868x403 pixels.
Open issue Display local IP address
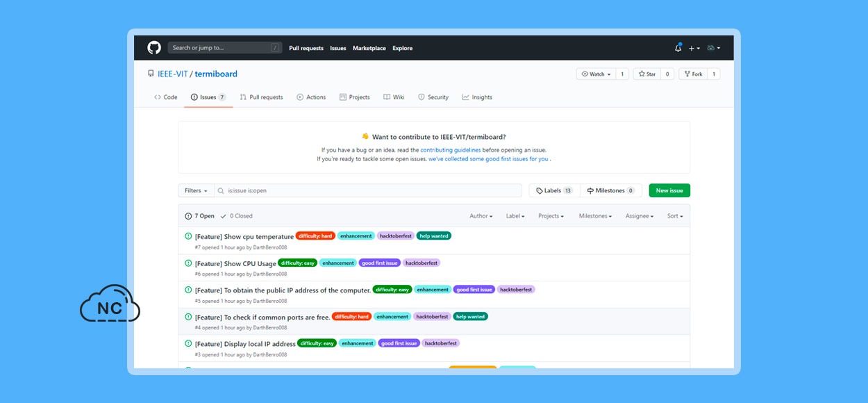pos(245,344)
